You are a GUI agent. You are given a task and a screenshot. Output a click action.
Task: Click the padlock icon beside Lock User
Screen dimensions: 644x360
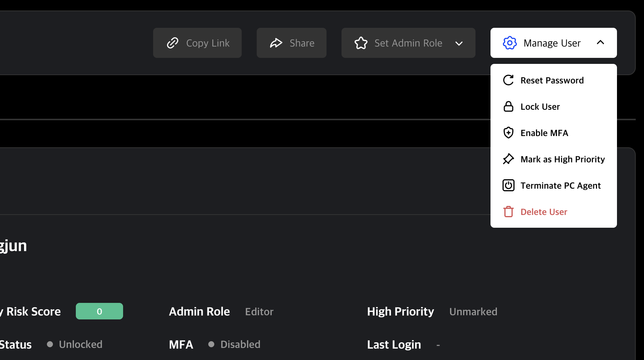coord(509,107)
